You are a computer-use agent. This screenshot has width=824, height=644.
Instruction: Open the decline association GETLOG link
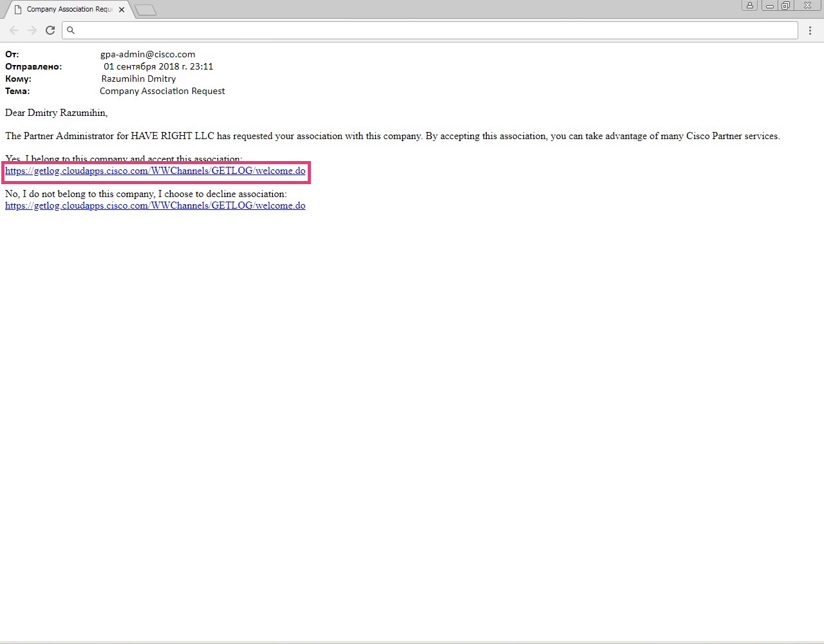point(155,205)
